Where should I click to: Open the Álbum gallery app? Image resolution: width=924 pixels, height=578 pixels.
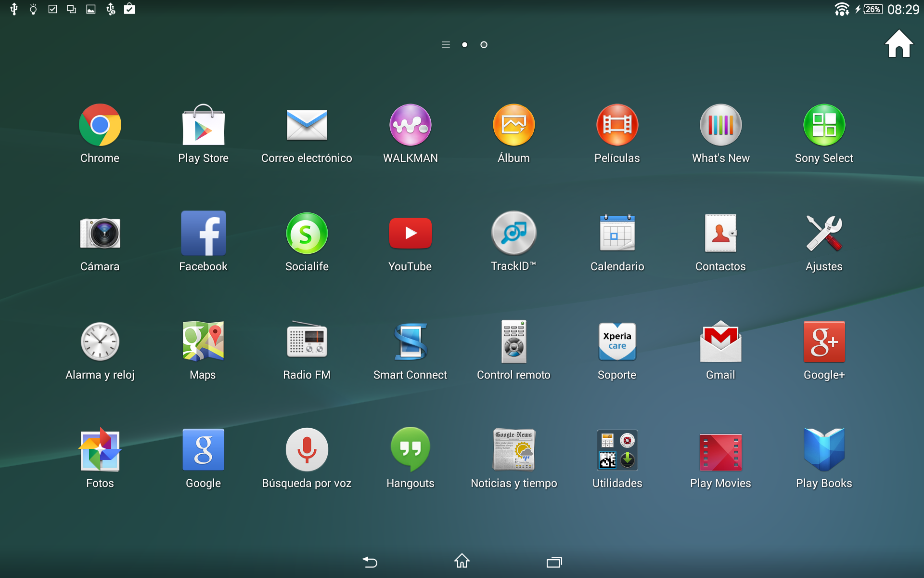click(513, 125)
